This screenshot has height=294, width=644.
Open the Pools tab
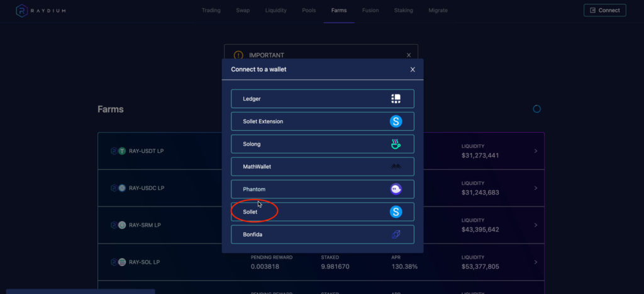[x=309, y=10]
